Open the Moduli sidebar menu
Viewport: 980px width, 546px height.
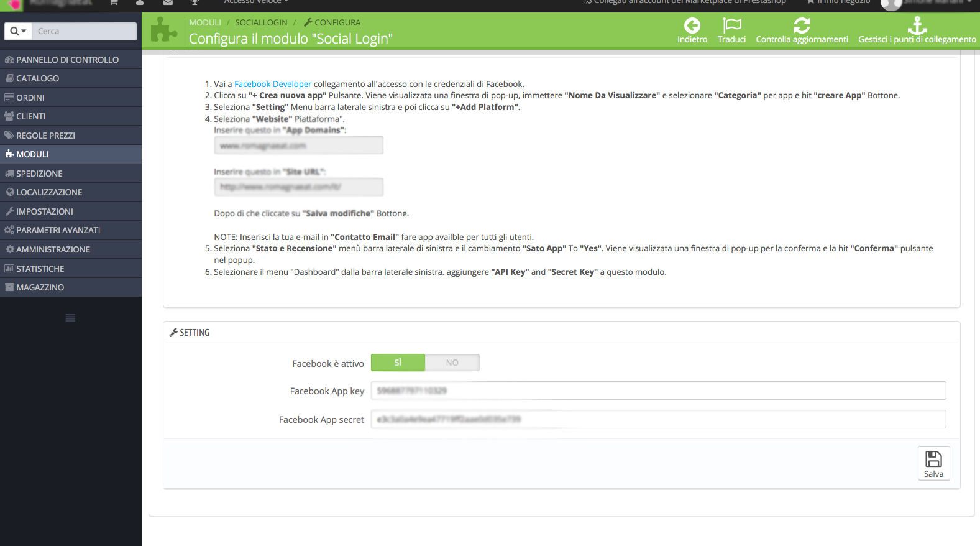pyautogui.click(x=71, y=154)
